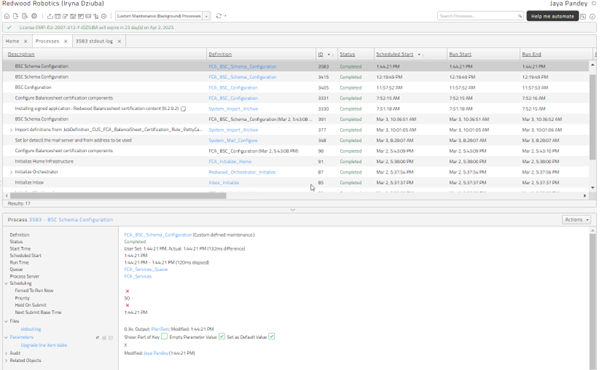
Task: Click the first icon beside Parameters heading
Action: click(x=98, y=338)
